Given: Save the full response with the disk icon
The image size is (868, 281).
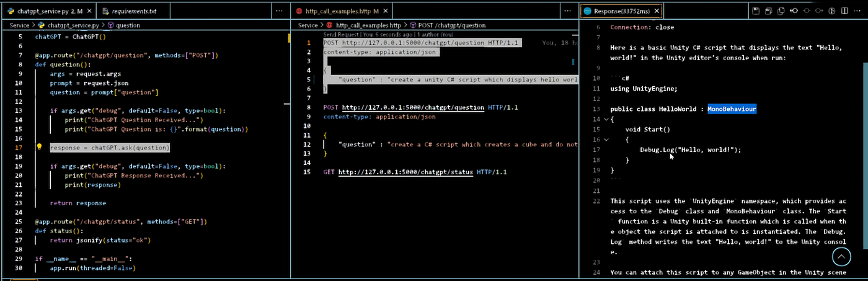Looking at the screenshot, I should tap(755, 11).
